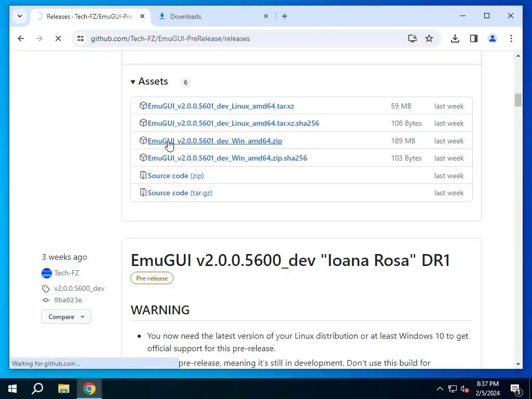
Task: Toggle the Chrome side panel icon
Action: point(474,38)
